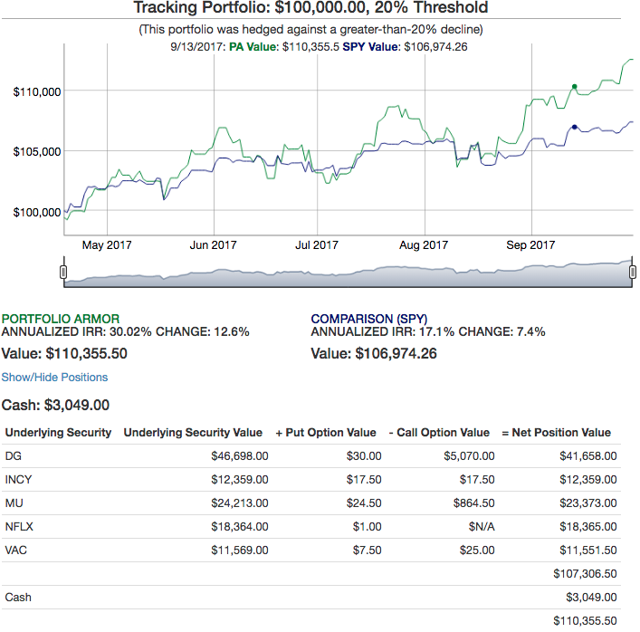Click the $12,359.00 INCY security value

[x=240, y=479]
